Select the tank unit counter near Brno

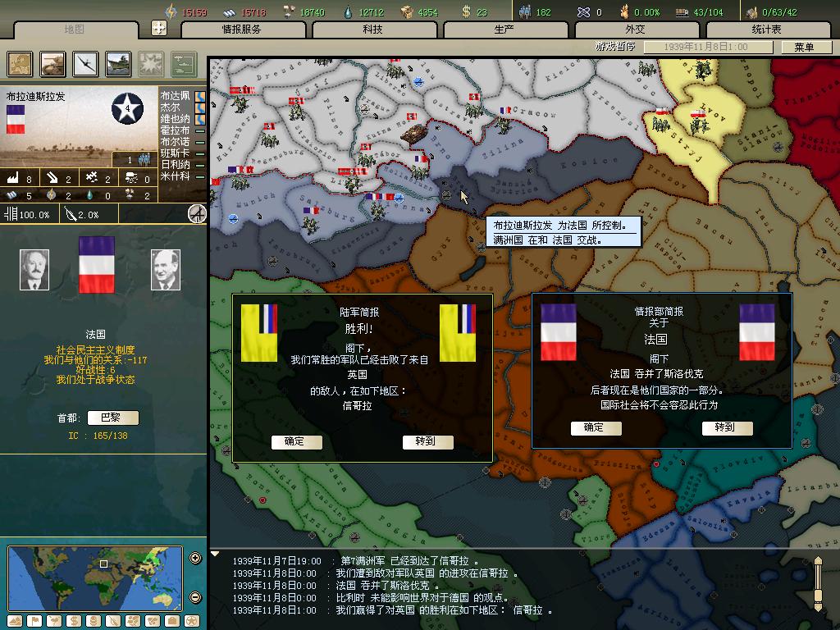413,134
